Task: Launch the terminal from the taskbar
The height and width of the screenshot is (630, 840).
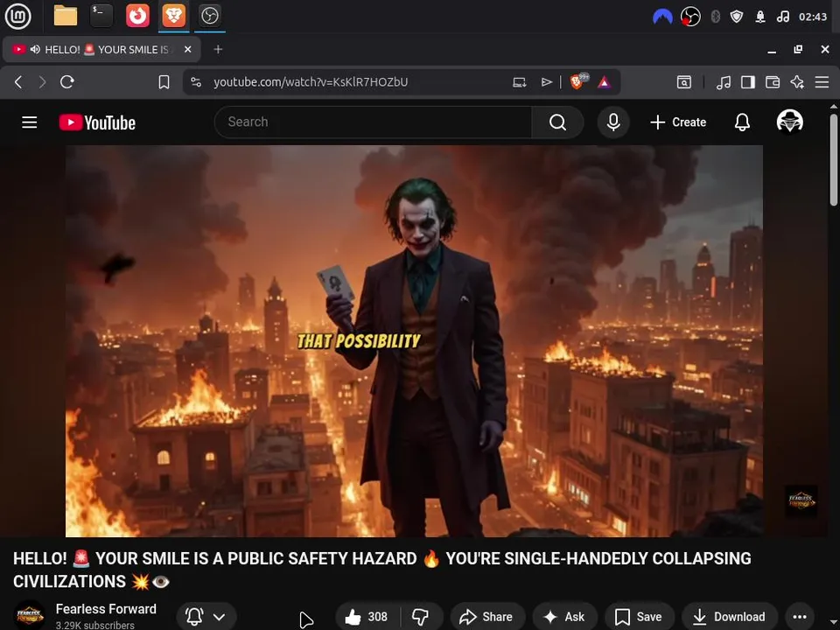Action: [x=101, y=16]
